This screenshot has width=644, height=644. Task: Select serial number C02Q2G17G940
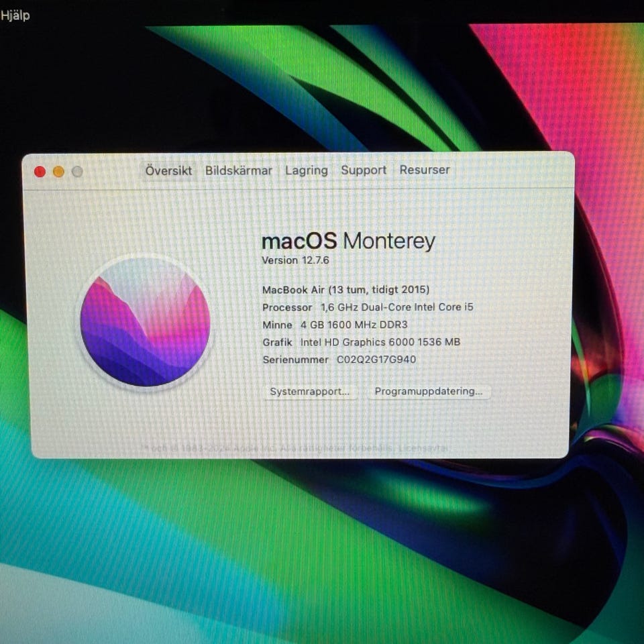(376, 360)
